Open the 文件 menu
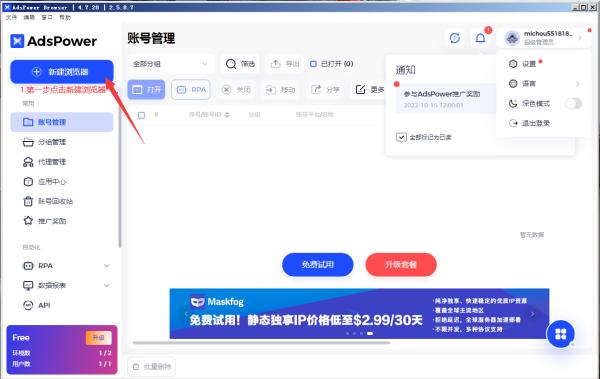Screen dimensions: 600x379 11,17
